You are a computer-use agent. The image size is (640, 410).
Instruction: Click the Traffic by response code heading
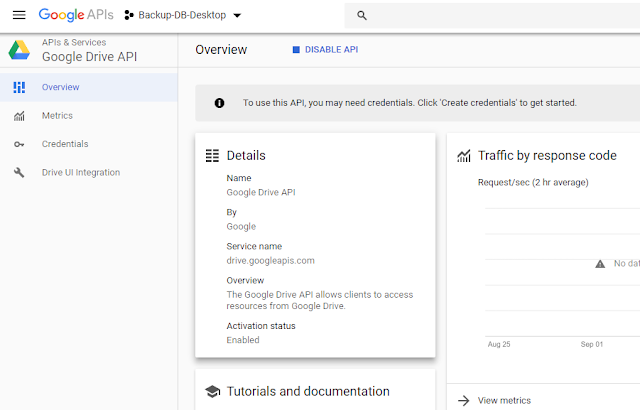tap(547, 156)
